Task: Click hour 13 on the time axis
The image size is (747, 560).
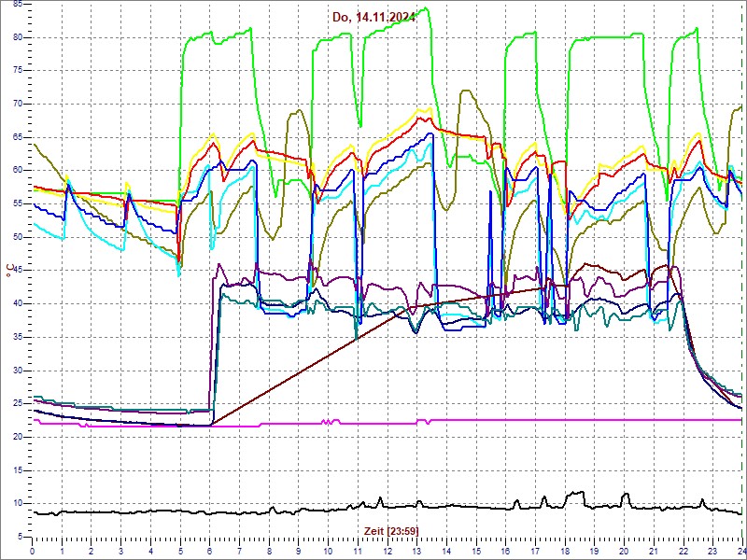Action: point(416,551)
